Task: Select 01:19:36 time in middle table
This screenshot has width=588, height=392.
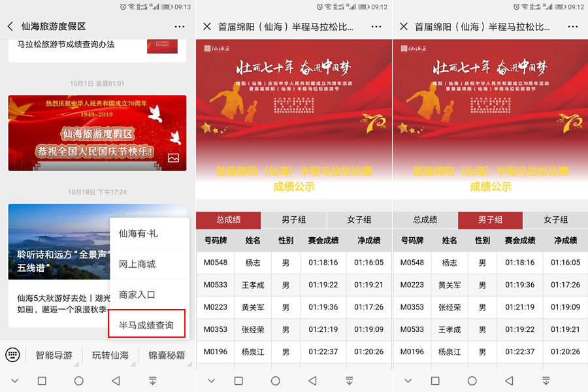Action: coord(323,307)
